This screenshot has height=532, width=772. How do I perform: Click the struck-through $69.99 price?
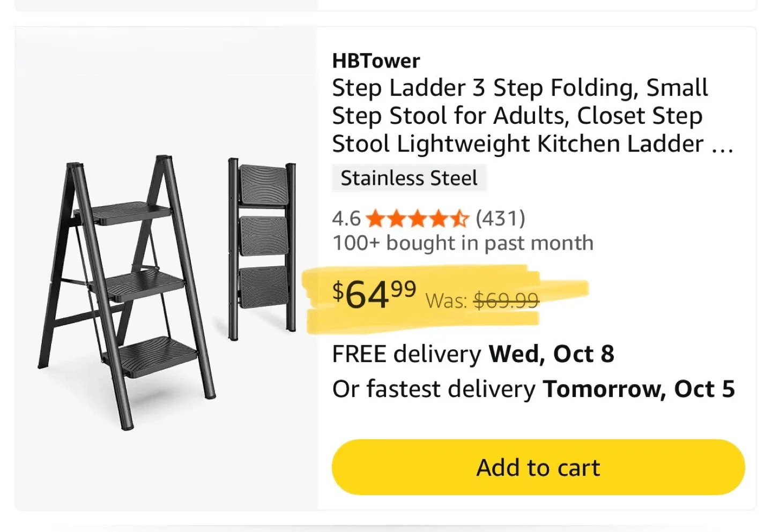pos(506,300)
